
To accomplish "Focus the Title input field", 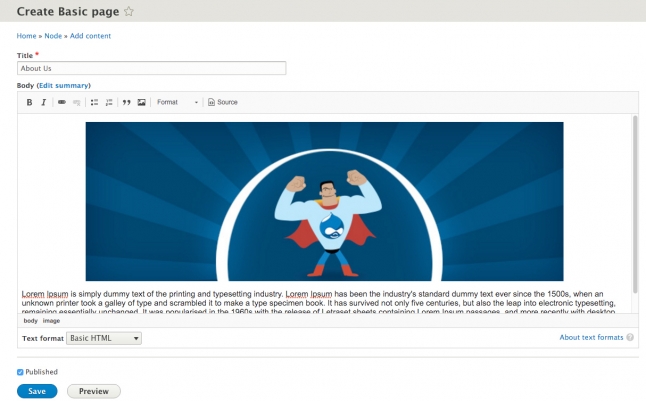I will tap(152, 68).
